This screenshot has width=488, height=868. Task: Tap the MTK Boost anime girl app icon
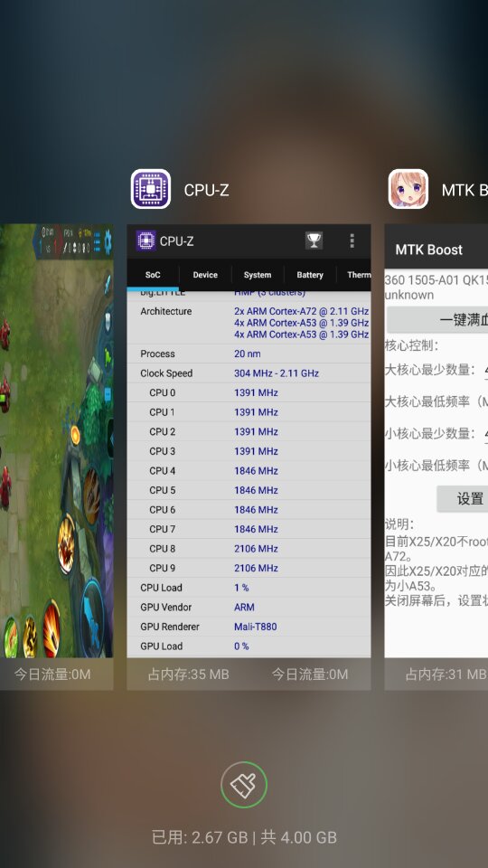pos(408,189)
